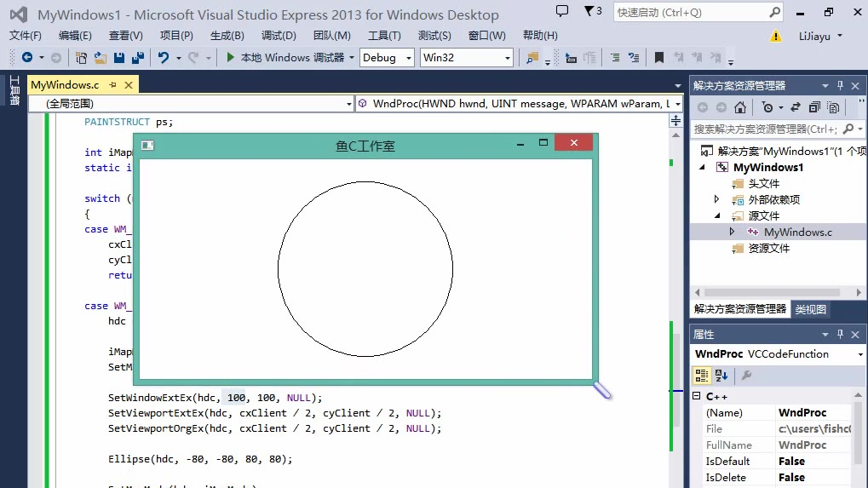Image resolution: width=868 pixels, height=488 pixels.
Task: Click the Save All double-floppy icon
Action: (x=138, y=58)
